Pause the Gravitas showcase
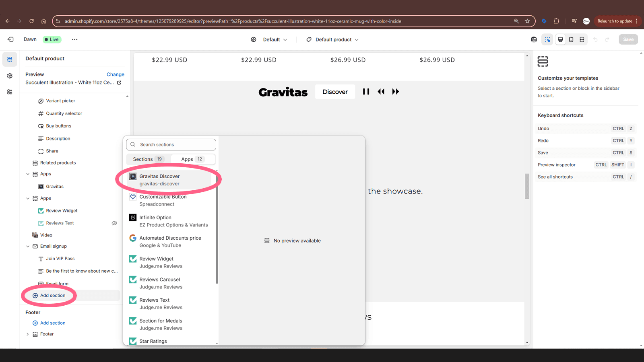Viewport: 644px width, 362px height. 366,92
